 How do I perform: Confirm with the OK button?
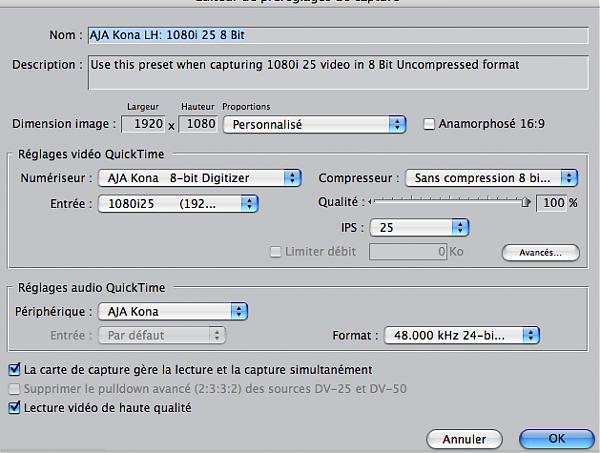point(556,438)
